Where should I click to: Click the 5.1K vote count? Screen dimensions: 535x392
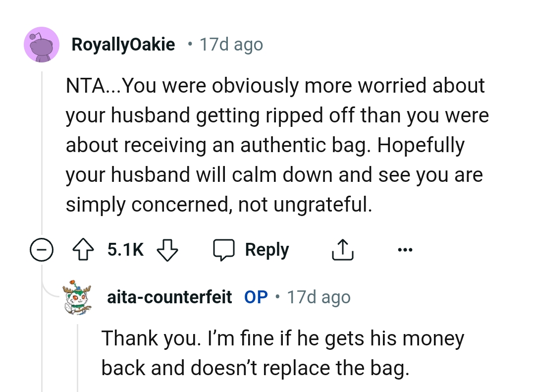point(125,249)
